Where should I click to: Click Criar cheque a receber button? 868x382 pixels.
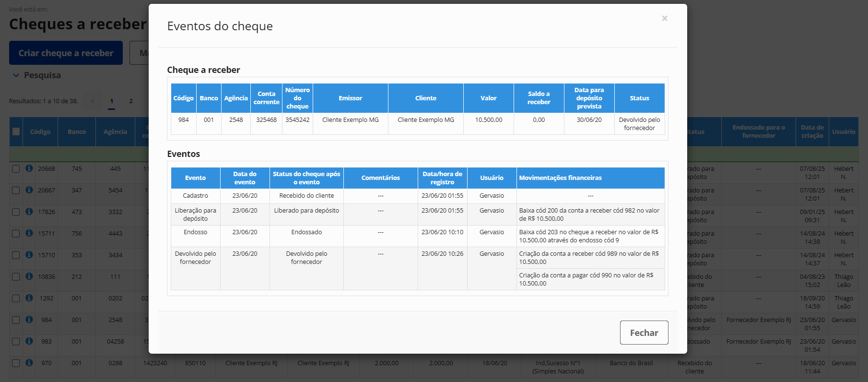click(x=66, y=53)
